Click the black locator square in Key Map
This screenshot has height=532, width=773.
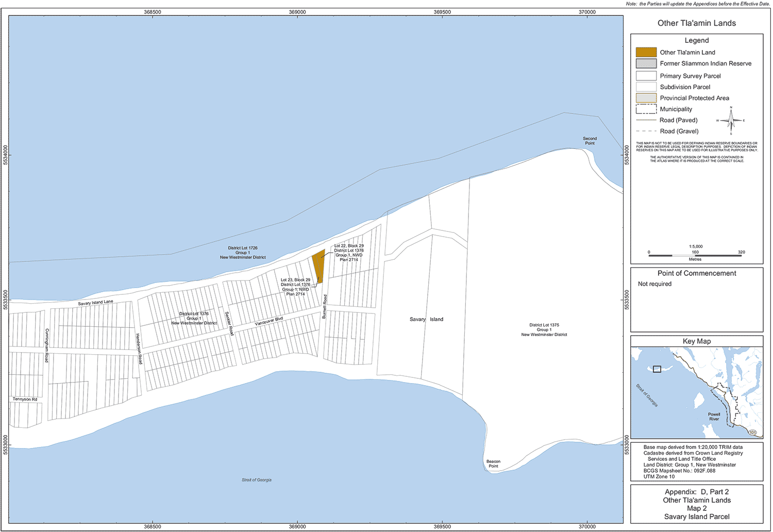(x=657, y=369)
